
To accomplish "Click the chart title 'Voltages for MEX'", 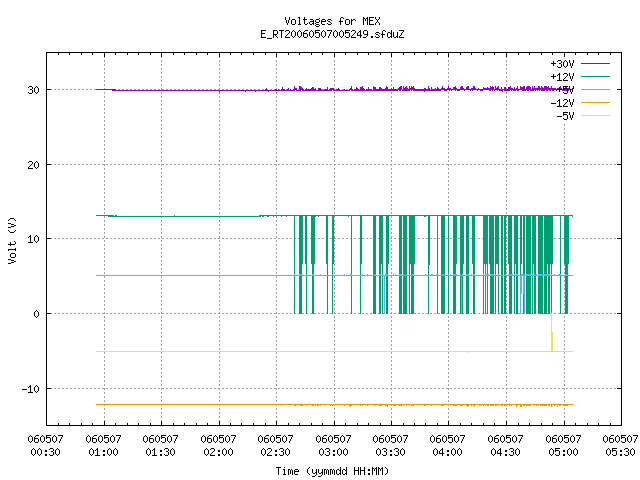I will pyautogui.click(x=332, y=21).
